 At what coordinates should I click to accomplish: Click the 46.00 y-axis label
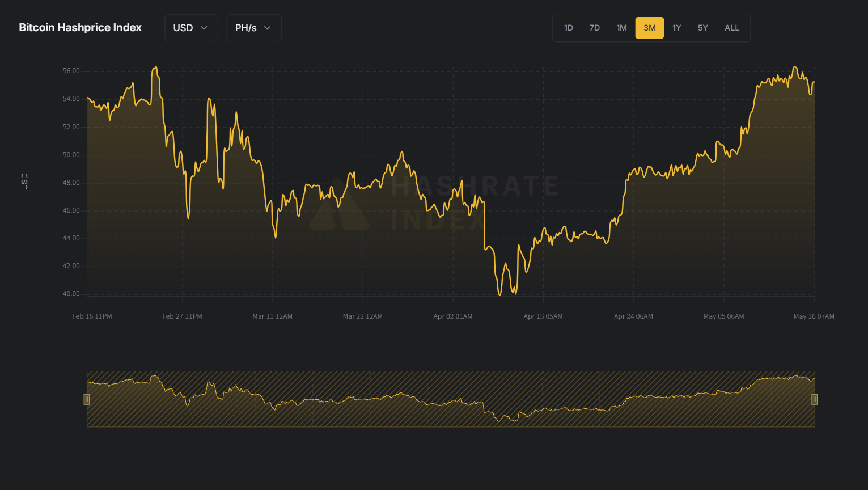tap(71, 210)
